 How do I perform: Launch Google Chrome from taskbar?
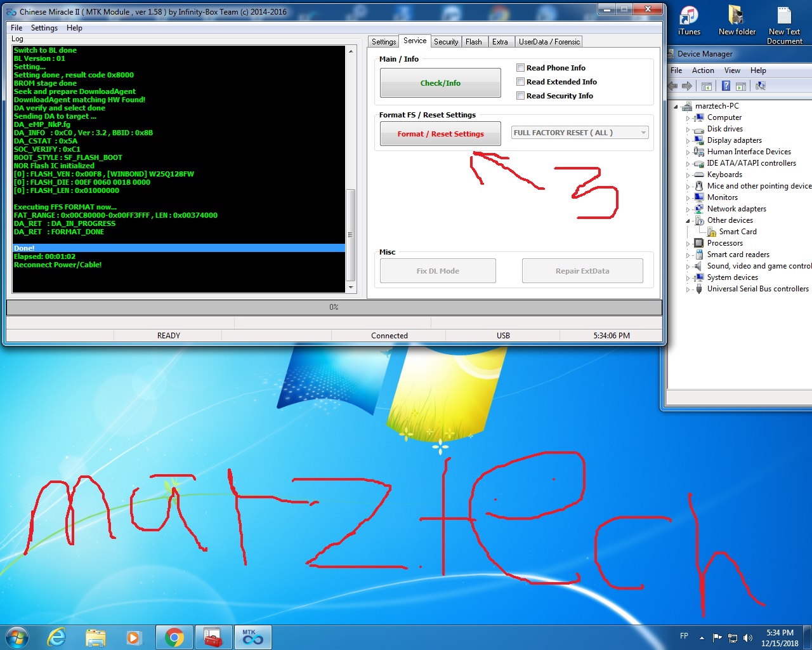174,637
